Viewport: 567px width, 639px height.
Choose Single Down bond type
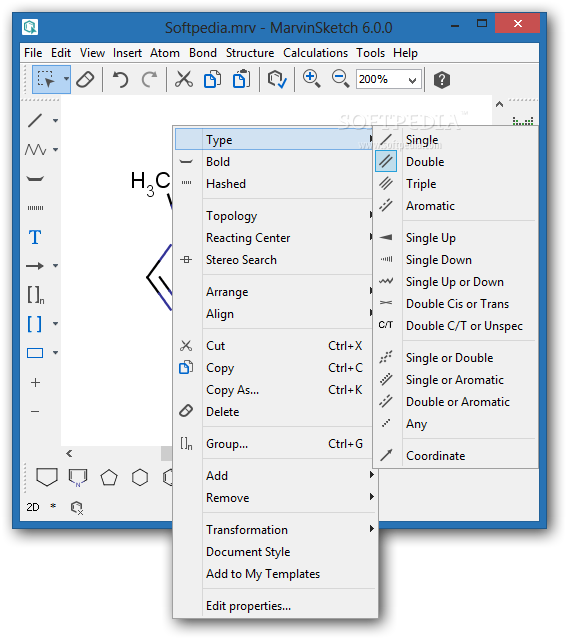tap(456, 260)
